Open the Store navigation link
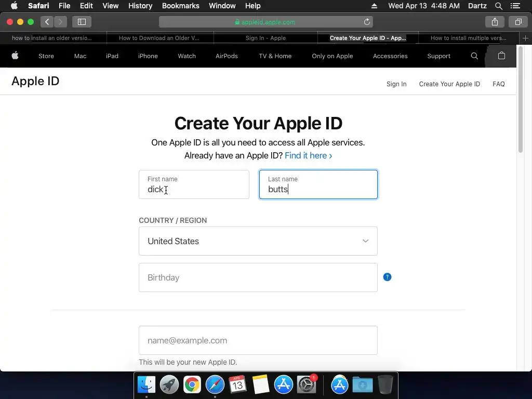Screen dimensions: 532x399 click(46, 56)
